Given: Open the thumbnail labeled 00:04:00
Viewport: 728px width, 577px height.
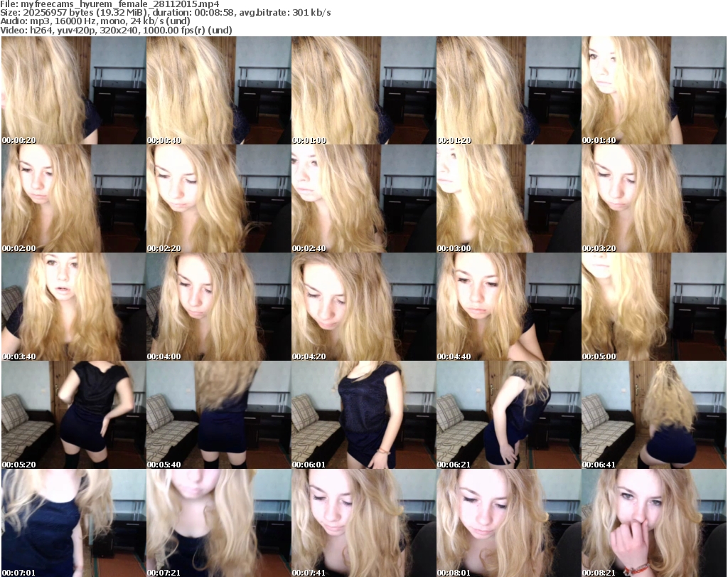Looking at the screenshot, I should click(x=219, y=307).
